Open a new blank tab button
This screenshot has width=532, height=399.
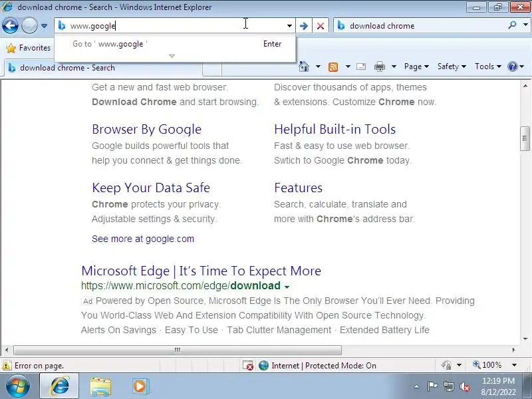click(212, 68)
